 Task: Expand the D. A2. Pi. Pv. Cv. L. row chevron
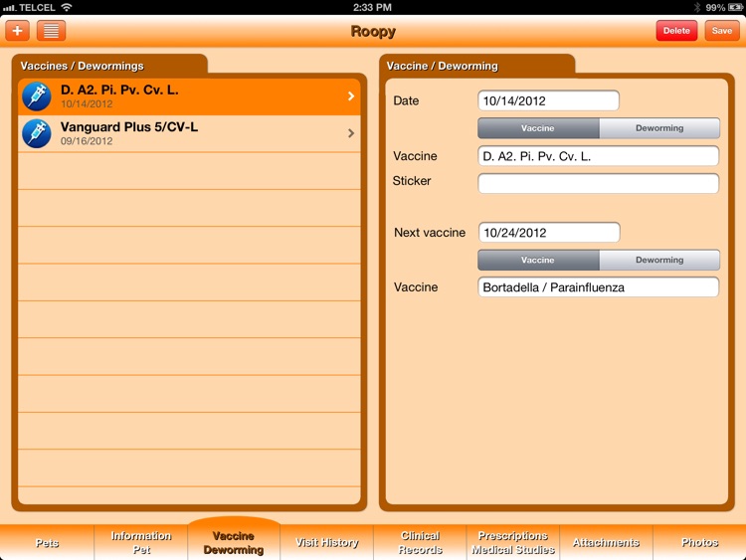click(351, 96)
